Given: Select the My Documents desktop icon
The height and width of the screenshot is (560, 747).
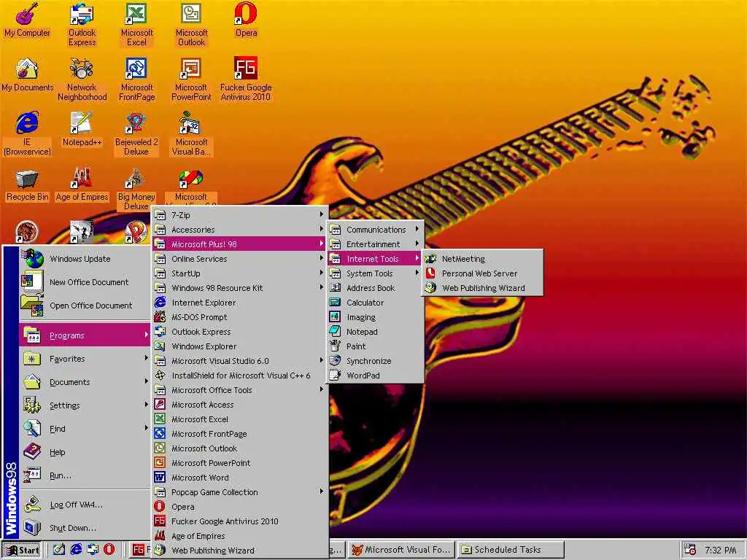Looking at the screenshot, I should point(27,75).
